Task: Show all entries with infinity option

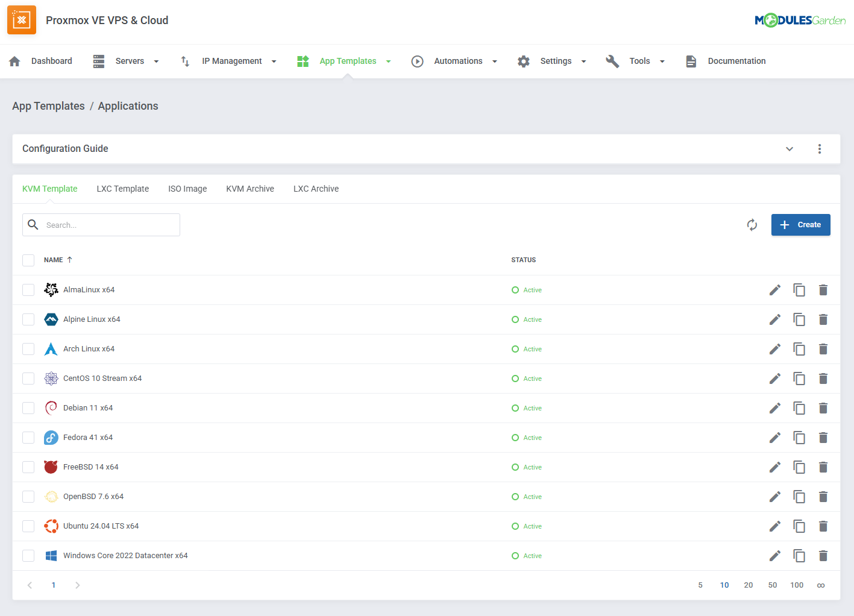Action: tap(821, 585)
